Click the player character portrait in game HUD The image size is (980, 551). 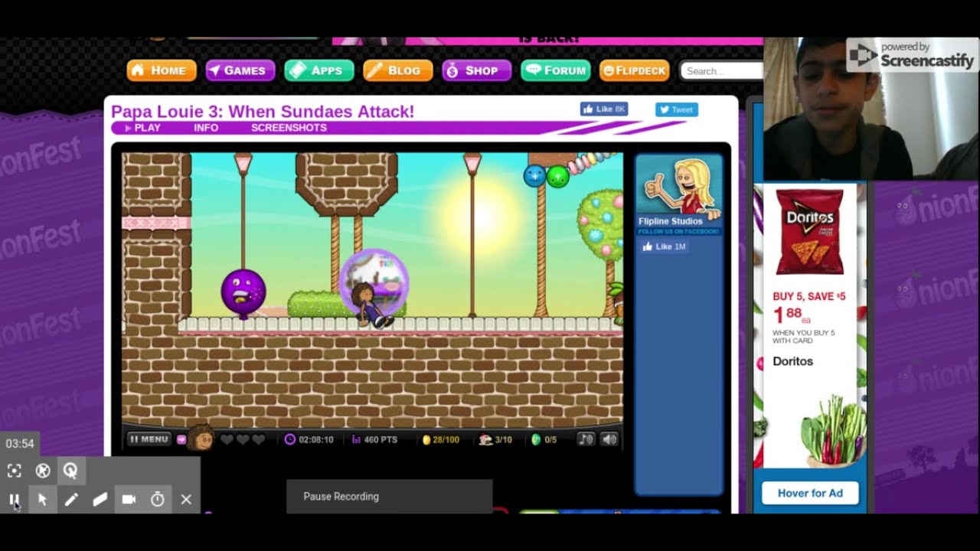coord(201,438)
